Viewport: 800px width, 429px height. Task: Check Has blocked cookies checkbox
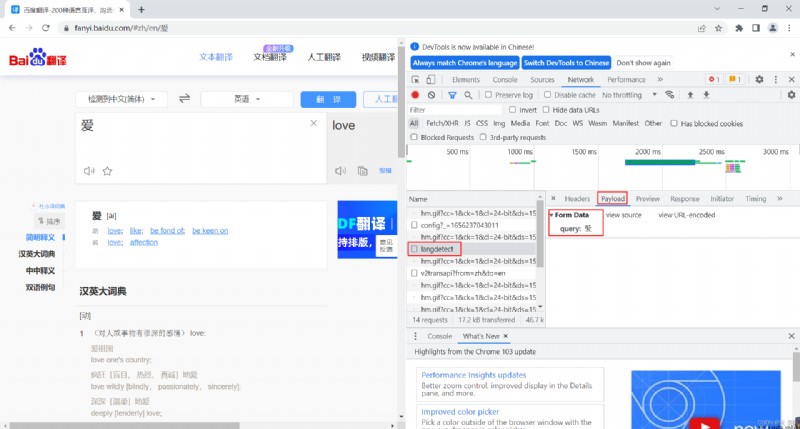tap(673, 123)
